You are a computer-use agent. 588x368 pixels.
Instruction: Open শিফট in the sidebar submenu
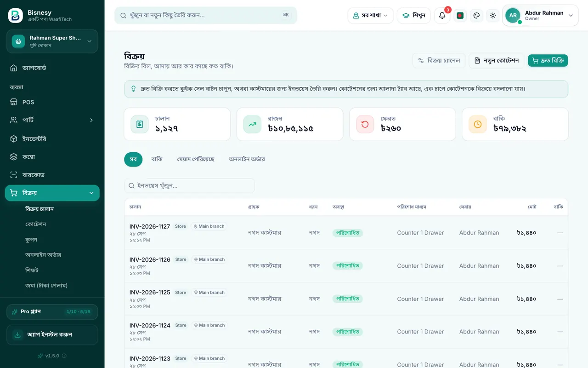[x=32, y=270]
